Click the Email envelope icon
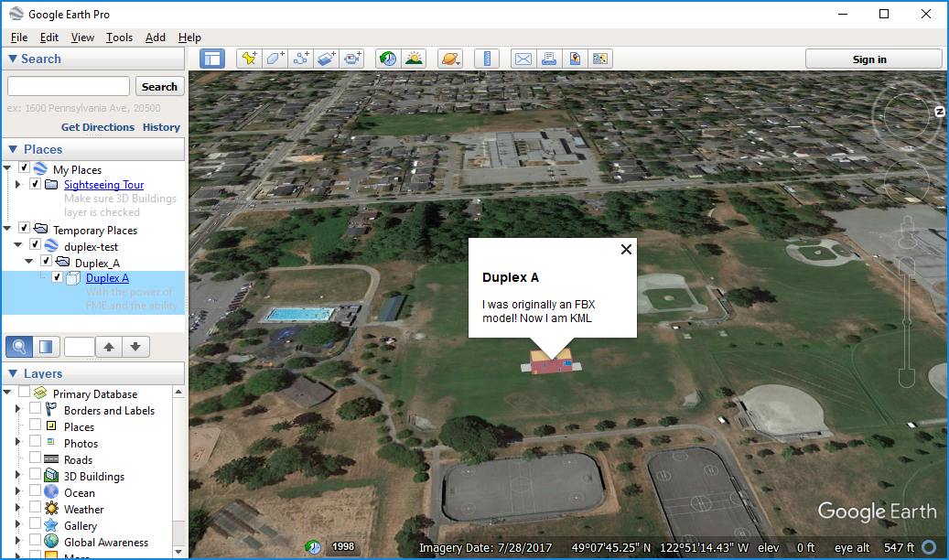The width and height of the screenshot is (949, 560). 523,59
